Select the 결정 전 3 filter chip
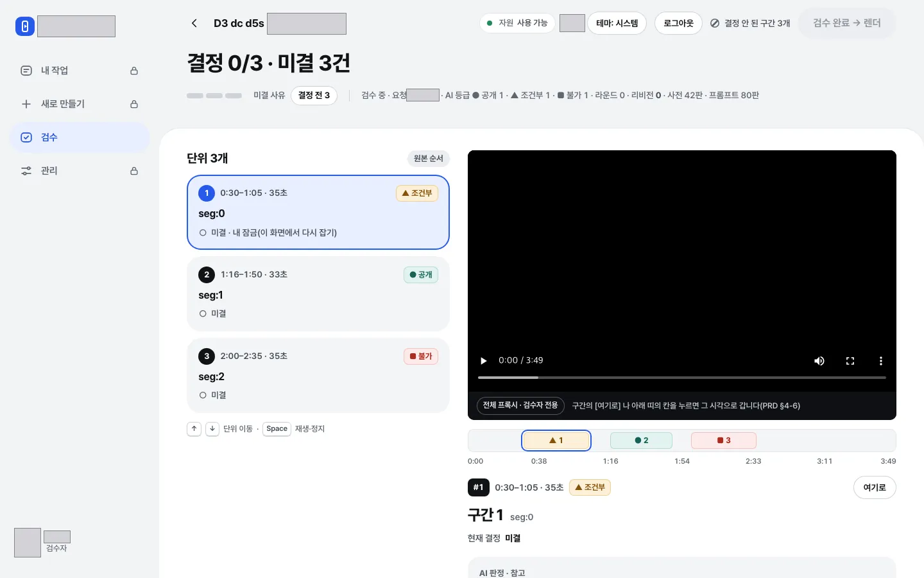This screenshot has width=924, height=578. pos(314,96)
